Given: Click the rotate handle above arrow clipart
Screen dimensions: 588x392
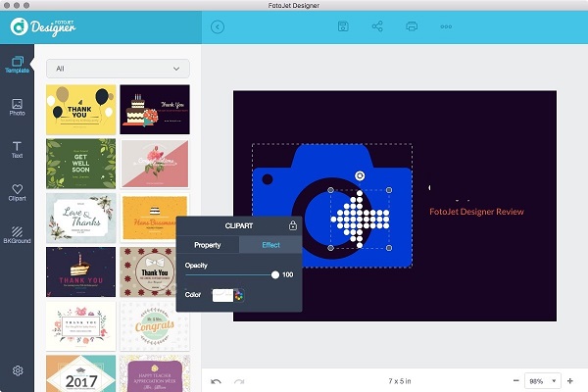Looking at the screenshot, I should click(x=360, y=175).
